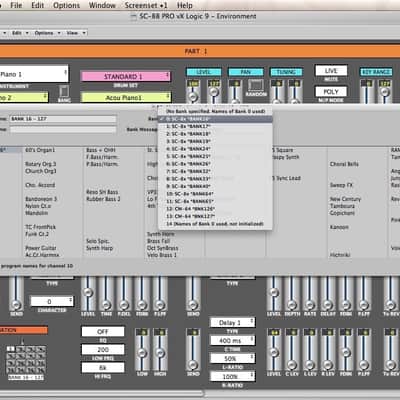Click the PAN header button
Image resolution: width=400 pixels, height=400 pixels.
(246, 72)
